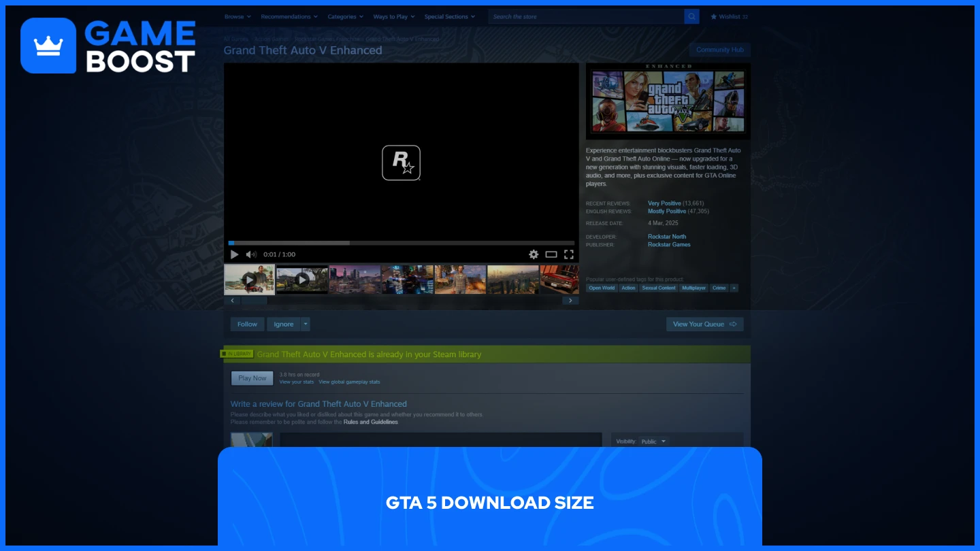Select the fourth screenshot thumbnail
980x551 pixels.
coord(407,279)
